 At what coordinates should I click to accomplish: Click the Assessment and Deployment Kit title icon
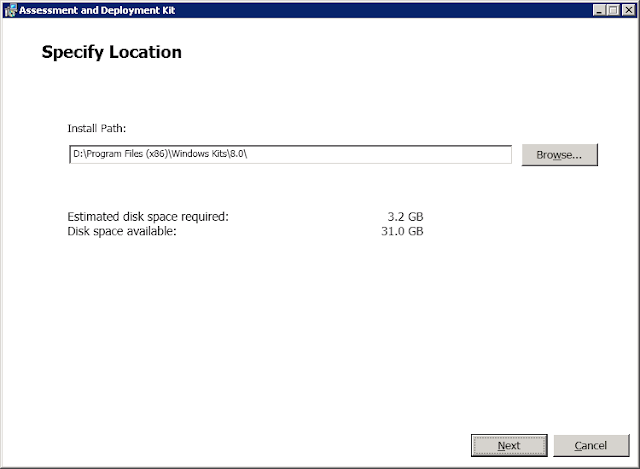(x=10, y=10)
